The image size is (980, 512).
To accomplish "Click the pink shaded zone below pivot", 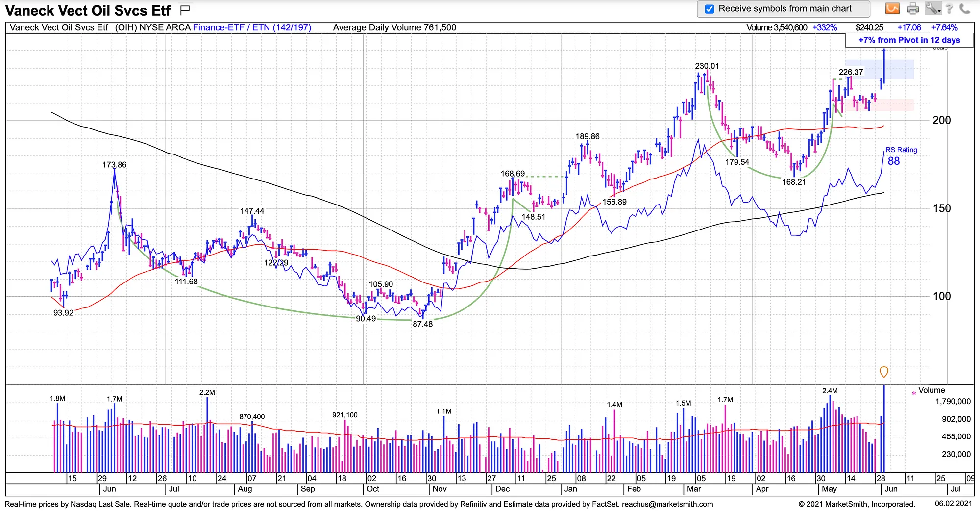I will click(880, 105).
